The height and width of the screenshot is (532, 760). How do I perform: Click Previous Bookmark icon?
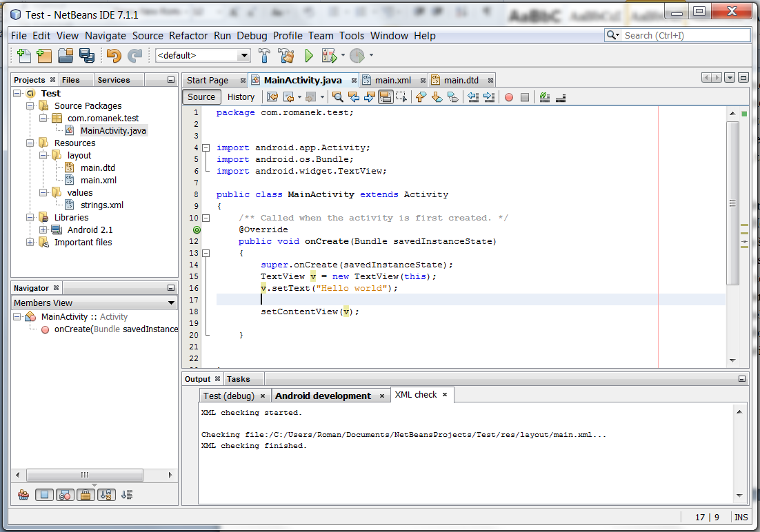tap(421, 97)
